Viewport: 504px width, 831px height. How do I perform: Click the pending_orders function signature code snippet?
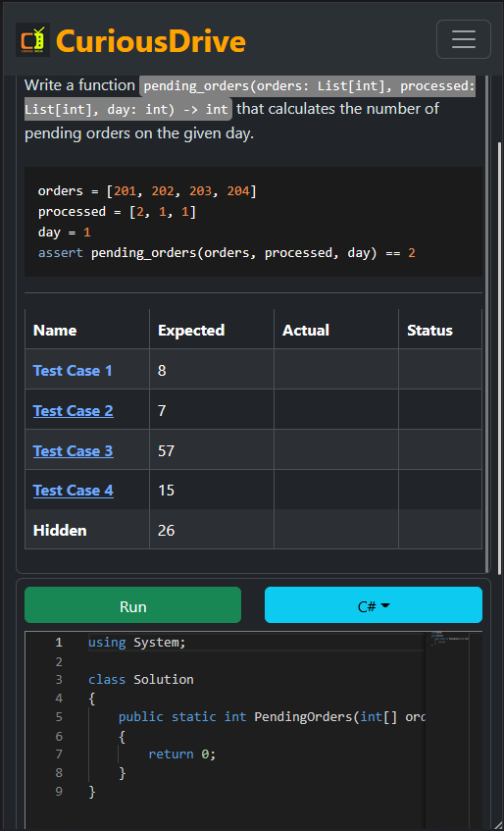pos(250,97)
